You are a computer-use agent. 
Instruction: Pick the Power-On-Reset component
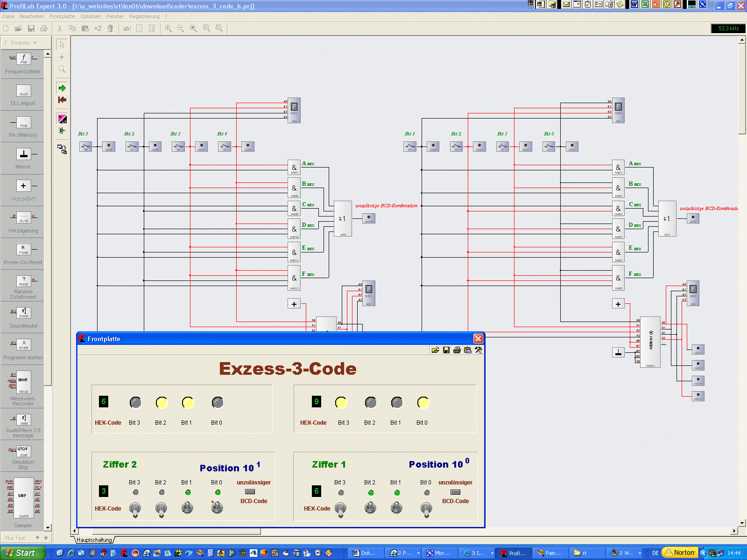click(23, 254)
